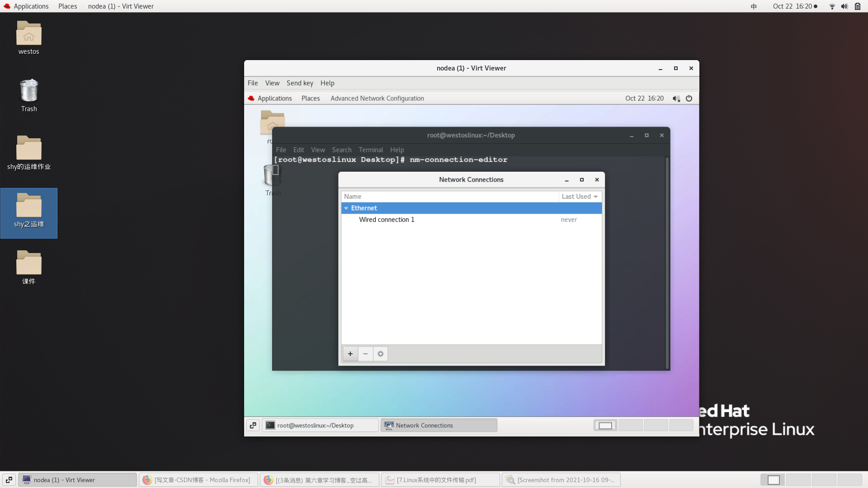Click red hat logo in host top bar
868x488 pixels.
tap(7, 6)
